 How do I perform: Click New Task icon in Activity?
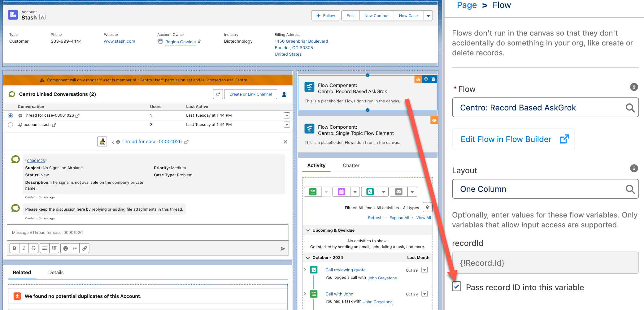click(x=313, y=192)
